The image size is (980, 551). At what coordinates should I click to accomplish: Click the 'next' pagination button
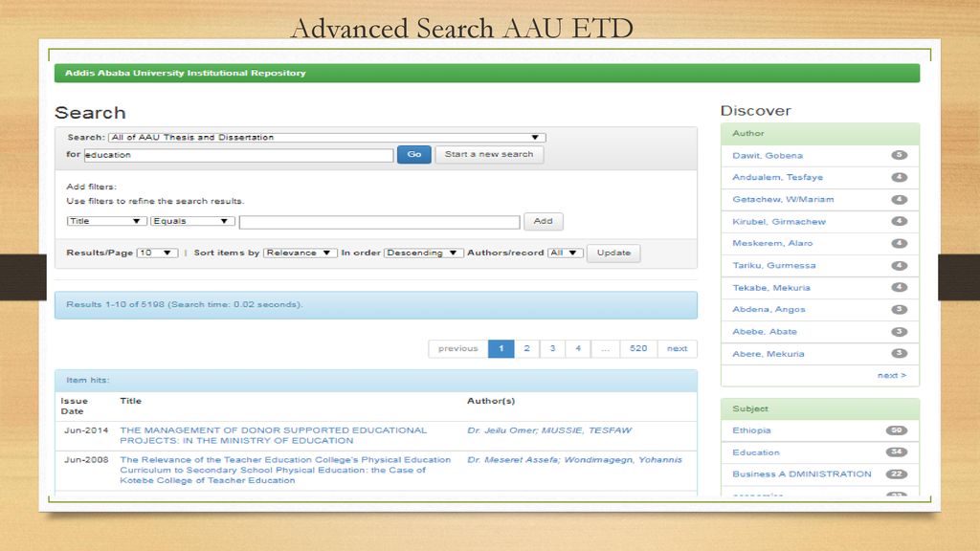[x=677, y=348]
